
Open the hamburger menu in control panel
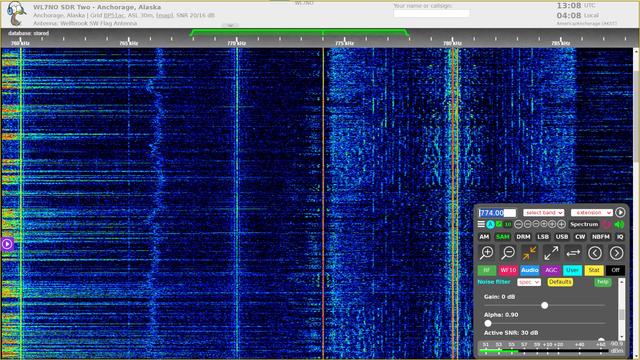pos(481,224)
